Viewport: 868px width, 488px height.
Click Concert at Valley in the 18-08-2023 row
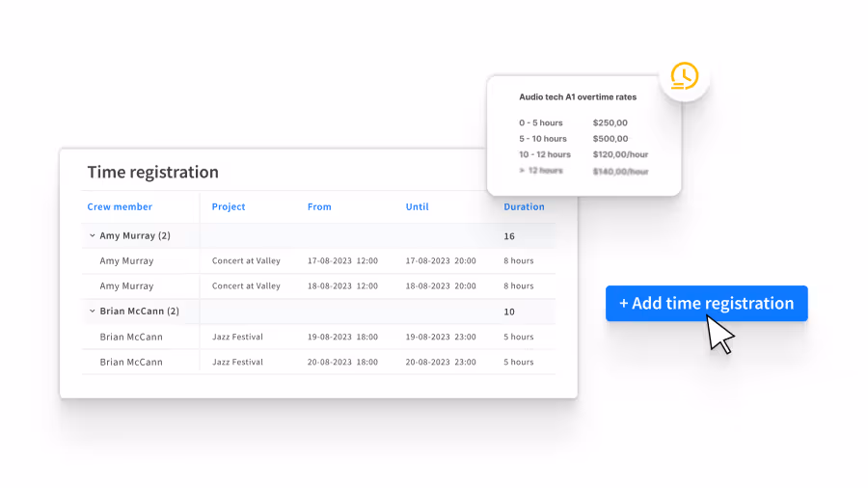click(246, 286)
